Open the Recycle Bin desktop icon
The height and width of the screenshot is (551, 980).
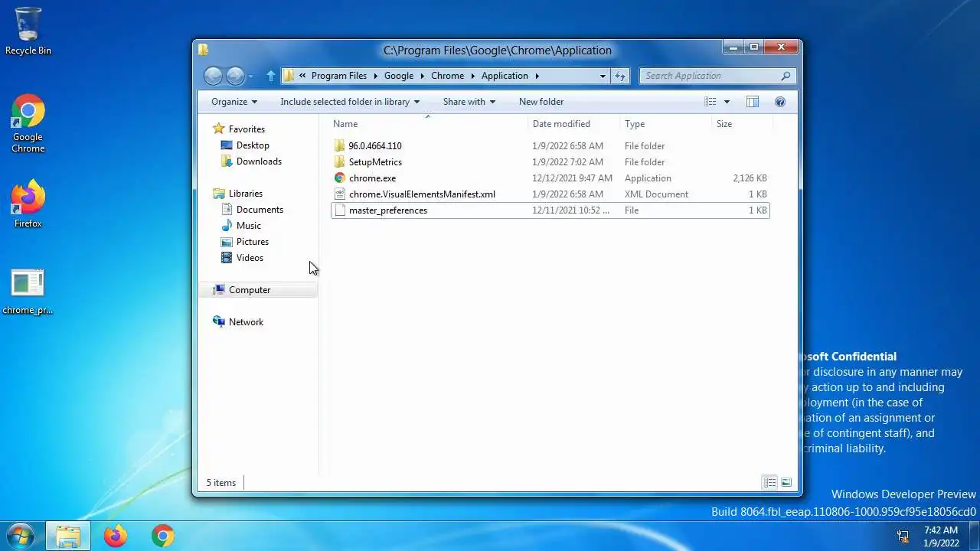click(x=28, y=31)
